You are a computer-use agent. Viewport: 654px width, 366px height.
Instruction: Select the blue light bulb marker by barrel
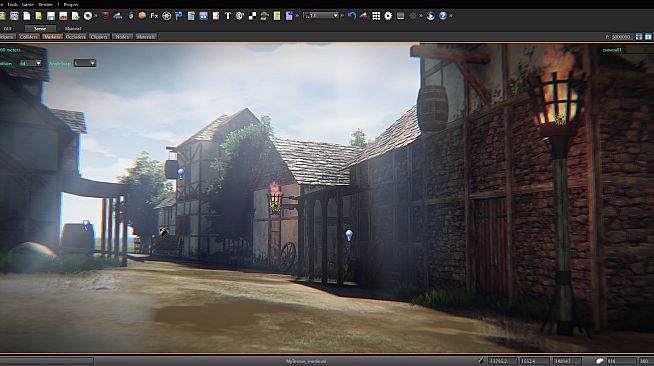(x=86, y=225)
